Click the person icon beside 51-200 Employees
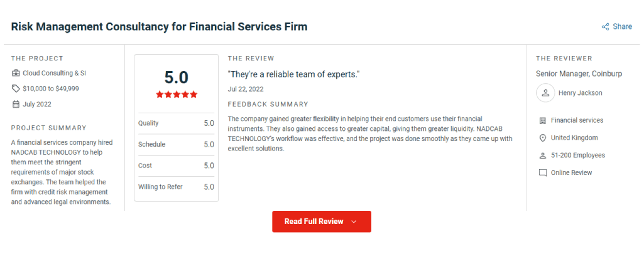The height and width of the screenshot is (253, 644). click(543, 155)
